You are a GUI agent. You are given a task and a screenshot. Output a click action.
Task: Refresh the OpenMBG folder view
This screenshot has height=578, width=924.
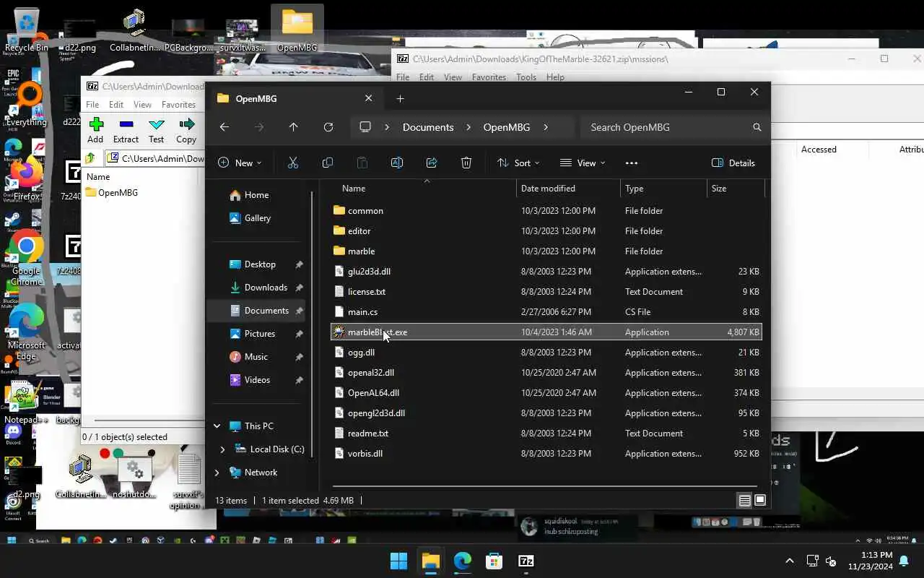(x=328, y=127)
